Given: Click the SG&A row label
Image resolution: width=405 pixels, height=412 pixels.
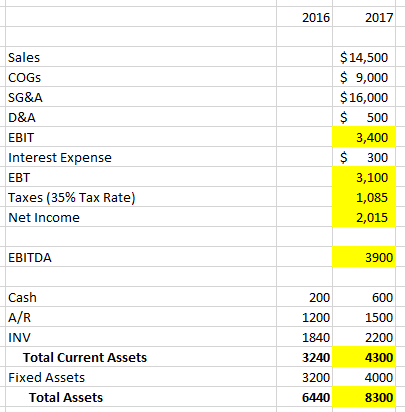Looking at the screenshot, I should tap(25, 97).
